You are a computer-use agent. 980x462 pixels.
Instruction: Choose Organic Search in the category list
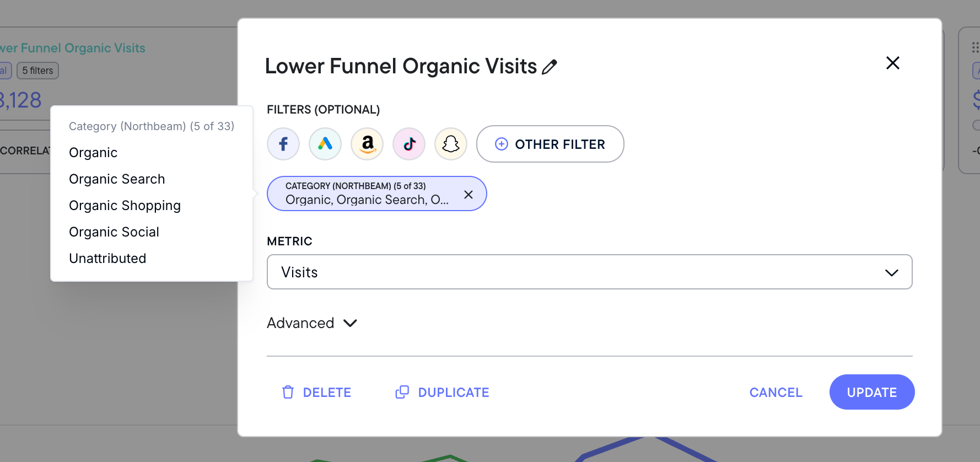[117, 179]
